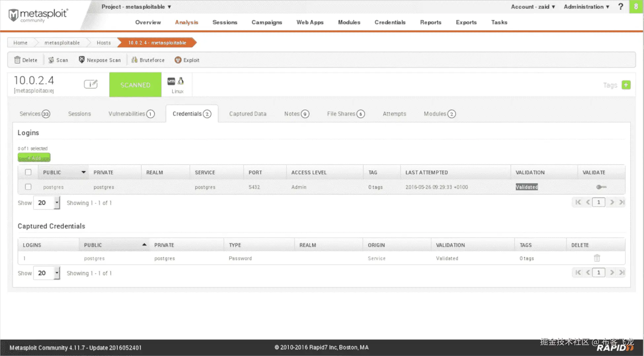The height and width of the screenshot is (356, 644).
Task: Go to first page of Captured Credentials
Action: [578, 272]
